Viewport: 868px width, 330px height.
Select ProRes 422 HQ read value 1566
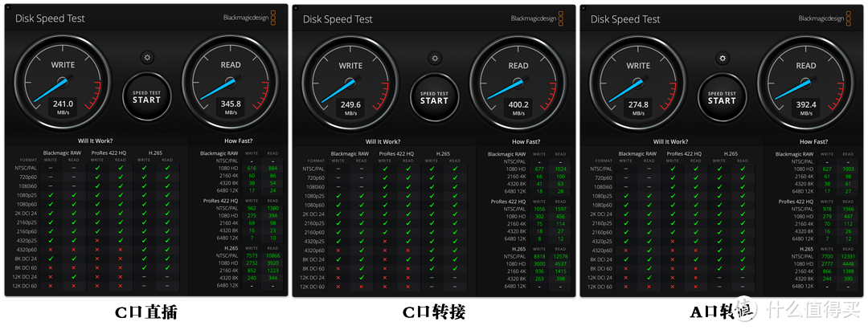coord(848,209)
